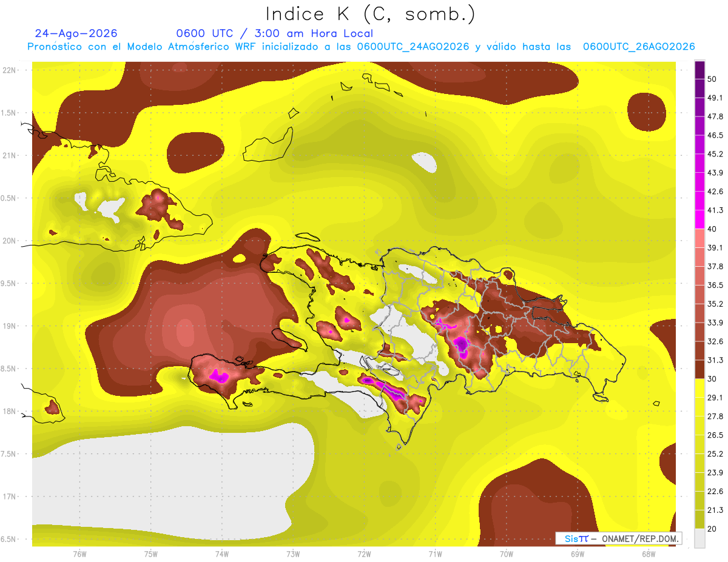This screenshot has width=728, height=562.
Task: Click the longitude label '71W'
Action: 435,554
